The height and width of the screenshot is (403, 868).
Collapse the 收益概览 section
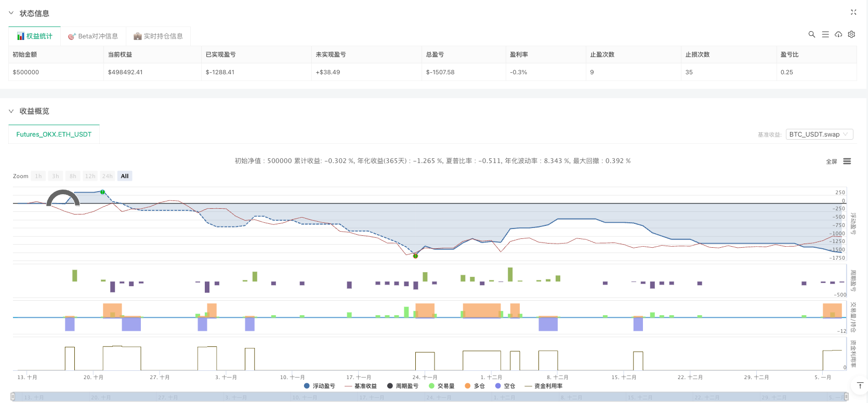[x=11, y=111]
